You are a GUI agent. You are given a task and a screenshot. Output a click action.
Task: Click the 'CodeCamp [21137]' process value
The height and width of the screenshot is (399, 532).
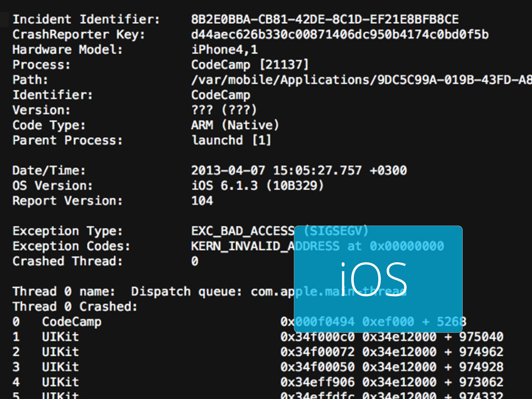(250, 64)
